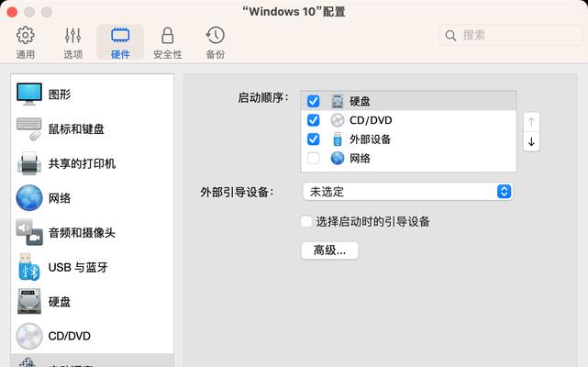The image size is (588, 367).
Task: Switch to the 安全性 tab label
Action: [x=168, y=55]
